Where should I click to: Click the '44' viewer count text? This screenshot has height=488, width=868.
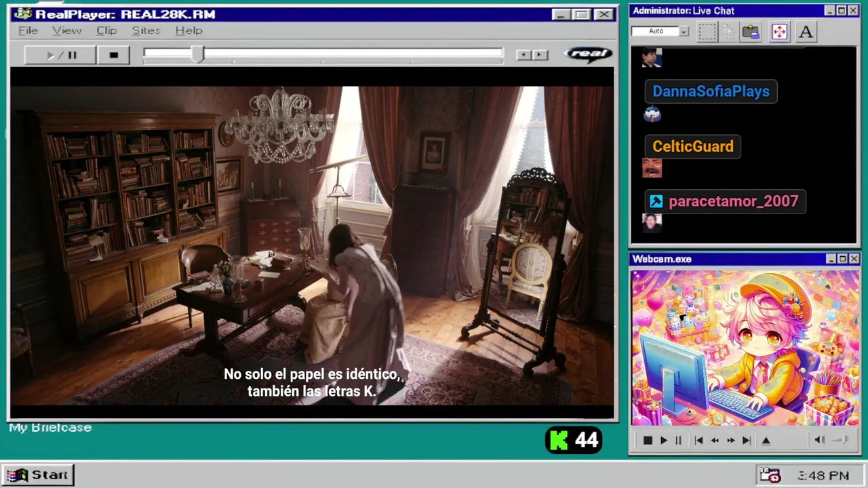(587, 441)
